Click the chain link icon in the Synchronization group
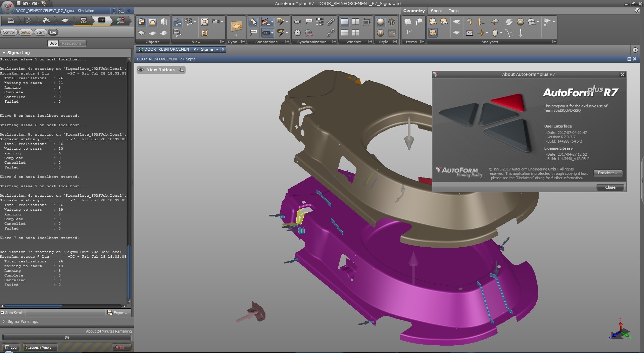 click(x=331, y=22)
